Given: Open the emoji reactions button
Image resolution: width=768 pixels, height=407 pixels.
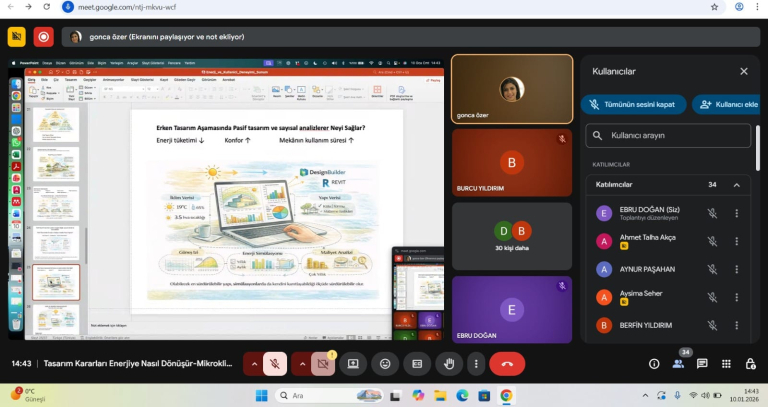Looking at the screenshot, I should (x=385, y=364).
